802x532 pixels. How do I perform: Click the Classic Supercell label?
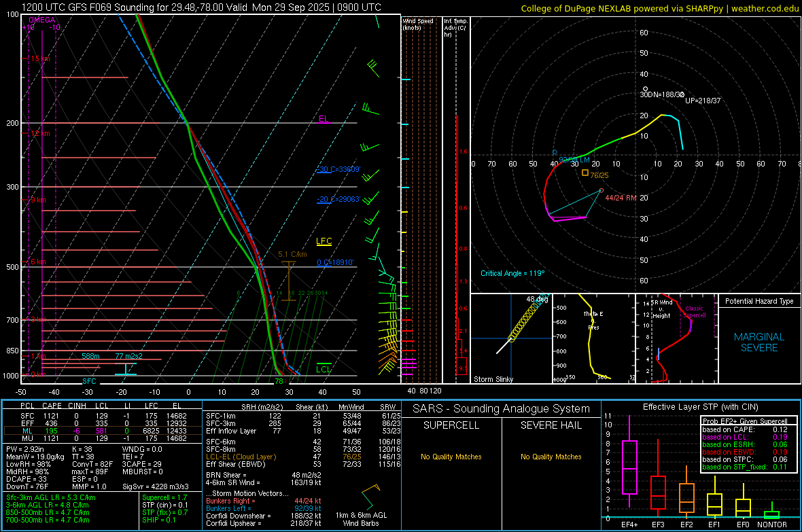pos(695,312)
